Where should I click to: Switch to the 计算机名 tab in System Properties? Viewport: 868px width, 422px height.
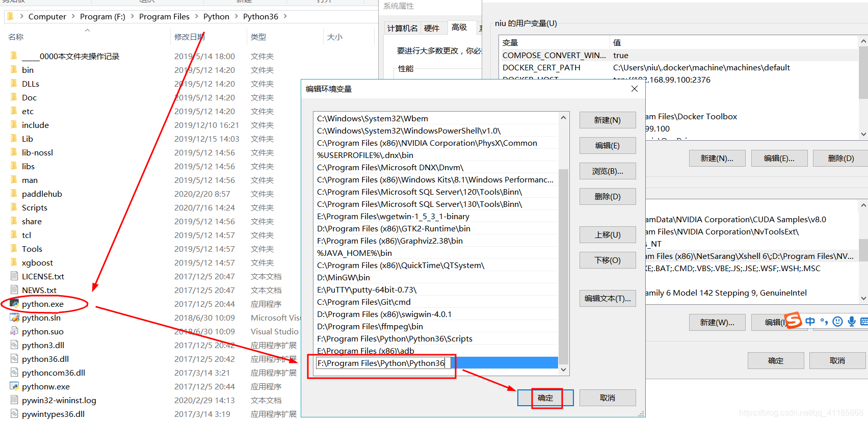(402, 28)
